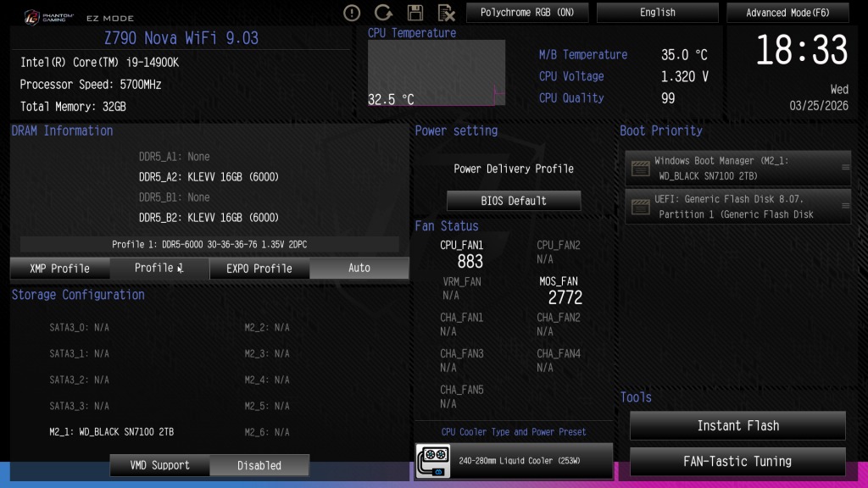Click the system clock 18:33
This screenshot has width=868, height=488.
click(x=802, y=50)
